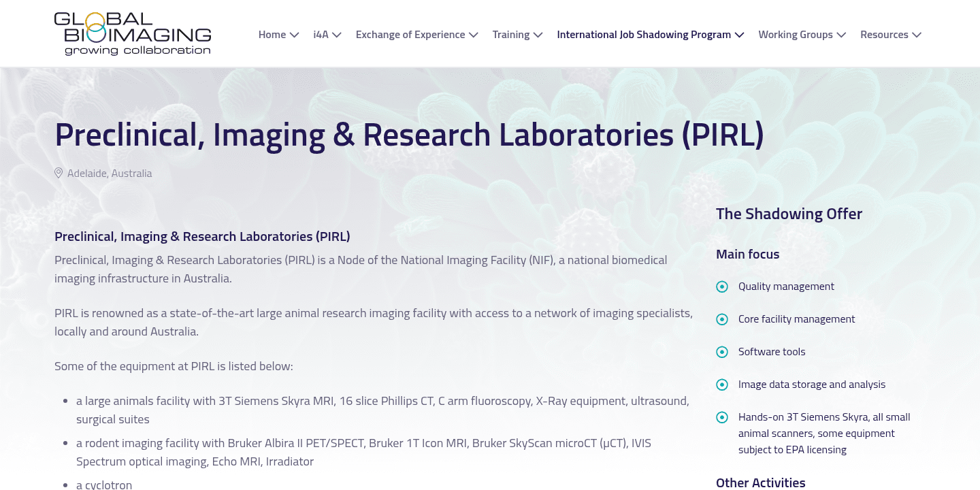980x490 pixels.
Task: Expand the i4A menu chevron
Action: point(336,35)
